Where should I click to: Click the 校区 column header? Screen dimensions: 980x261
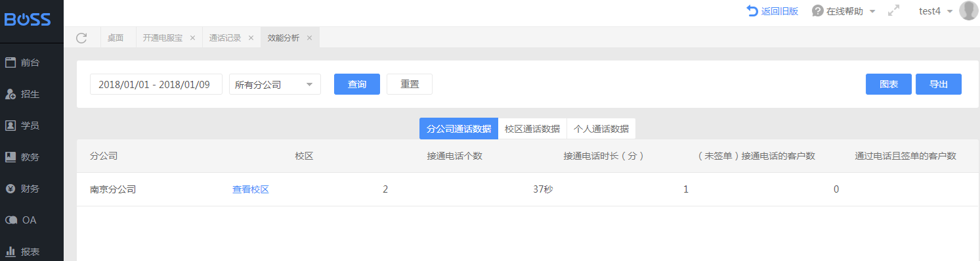(304, 156)
